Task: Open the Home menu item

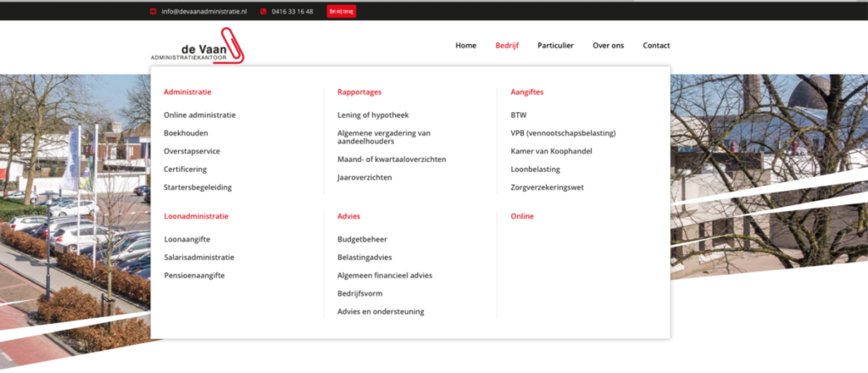Action: tap(465, 46)
